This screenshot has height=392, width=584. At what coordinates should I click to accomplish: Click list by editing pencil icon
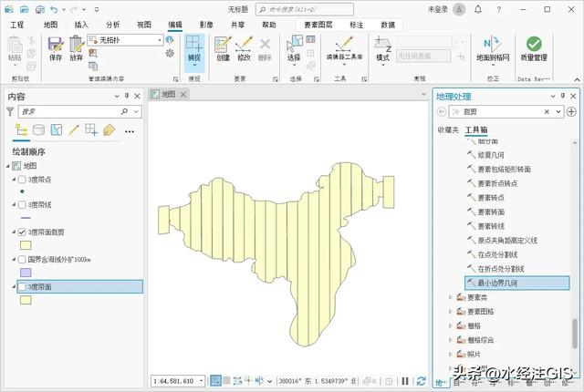pyautogui.click(x=74, y=129)
